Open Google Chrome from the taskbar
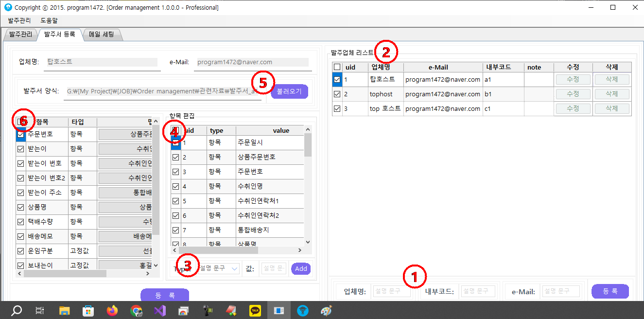644x319 pixels. point(136,310)
